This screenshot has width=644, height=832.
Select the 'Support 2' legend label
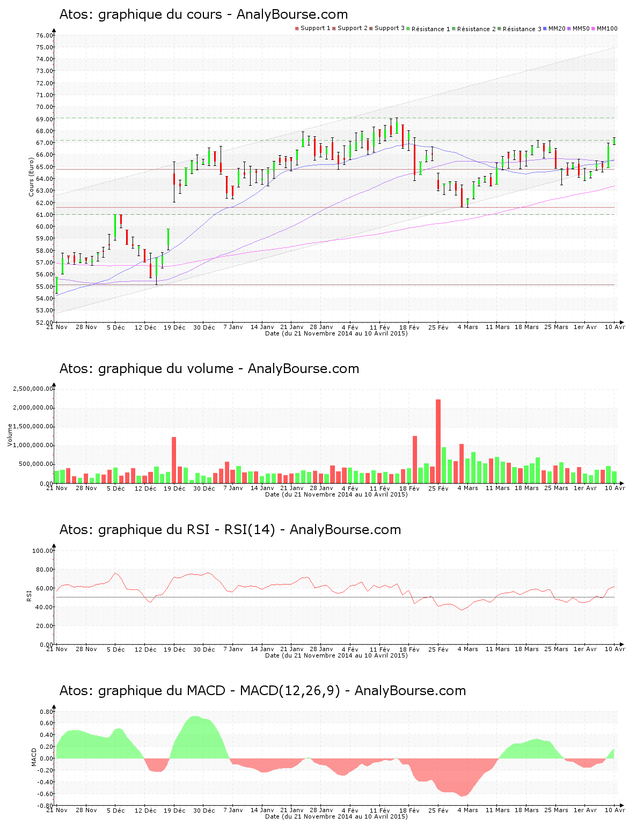[353, 28]
